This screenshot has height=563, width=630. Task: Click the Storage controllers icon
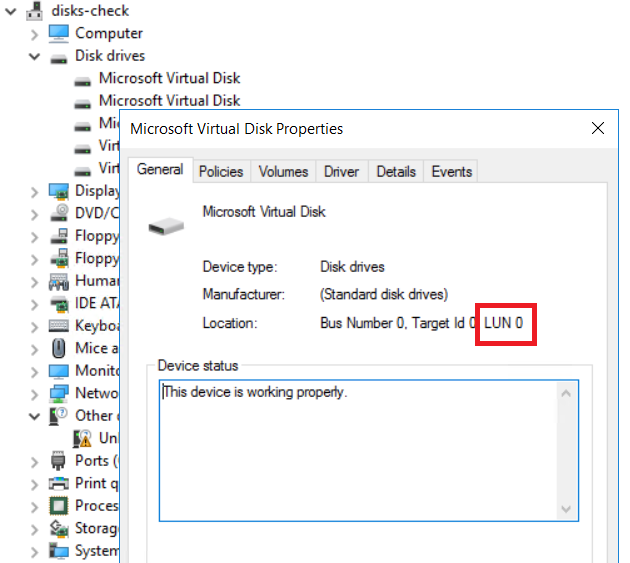pyautogui.click(x=59, y=528)
